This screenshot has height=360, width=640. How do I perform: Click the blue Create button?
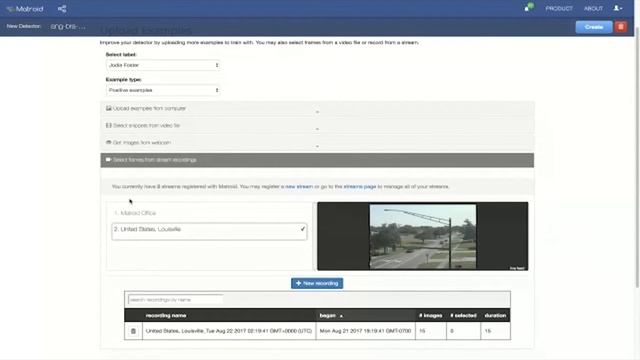click(594, 27)
